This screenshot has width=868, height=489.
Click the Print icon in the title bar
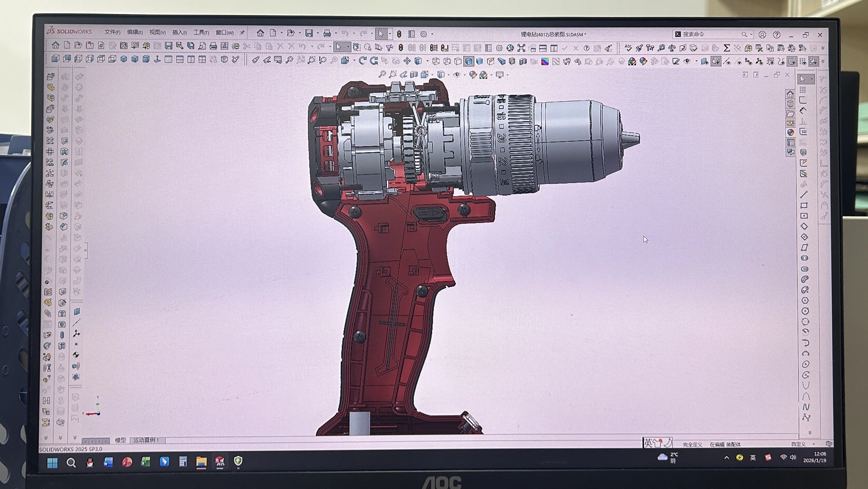click(x=327, y=33)
